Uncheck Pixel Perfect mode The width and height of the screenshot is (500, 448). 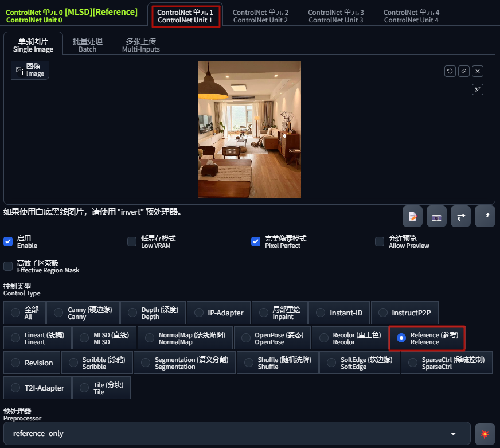[x=255, y=241]
